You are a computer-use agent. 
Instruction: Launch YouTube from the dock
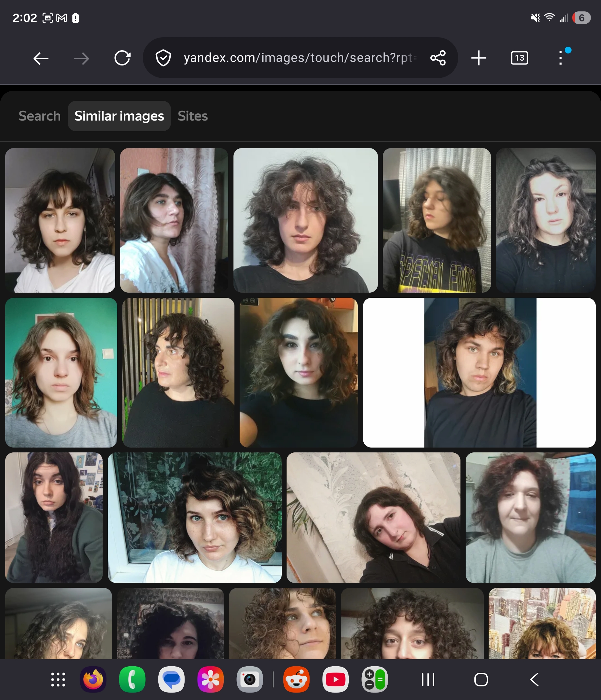335,679
